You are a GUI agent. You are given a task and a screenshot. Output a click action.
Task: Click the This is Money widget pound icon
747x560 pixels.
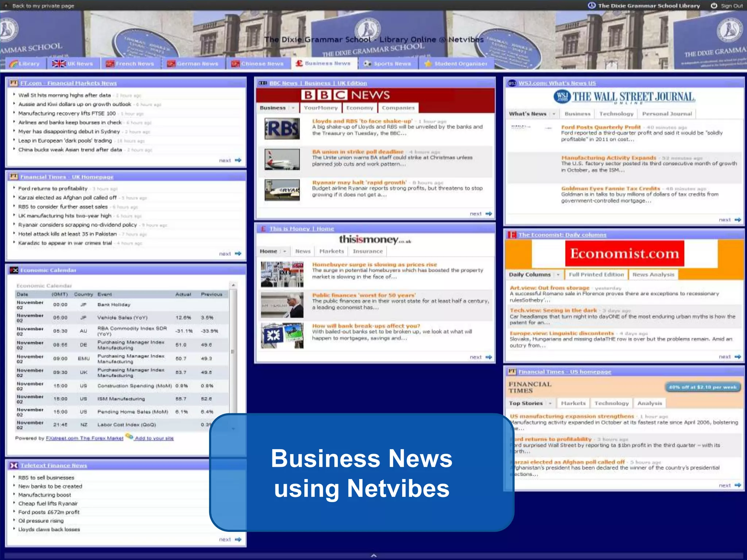point(263,229)
